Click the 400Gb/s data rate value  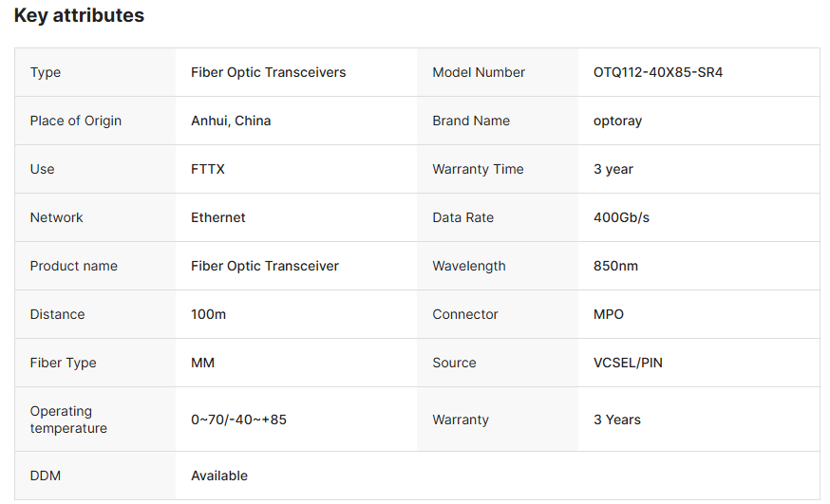point(621,217)
